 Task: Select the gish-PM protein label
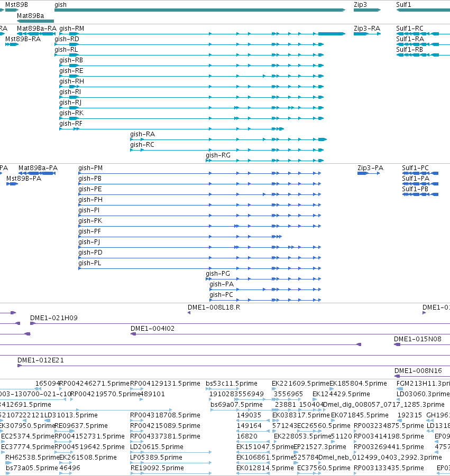tap(90, 168)
